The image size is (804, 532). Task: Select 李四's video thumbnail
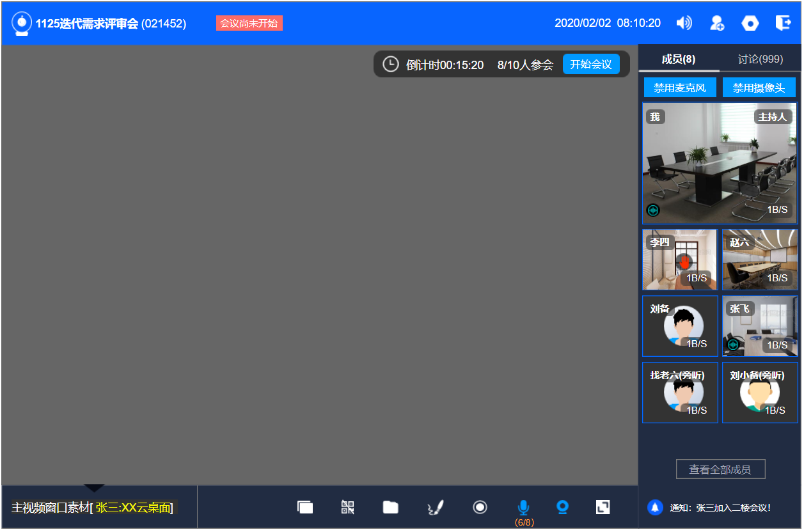coord(680,260)
